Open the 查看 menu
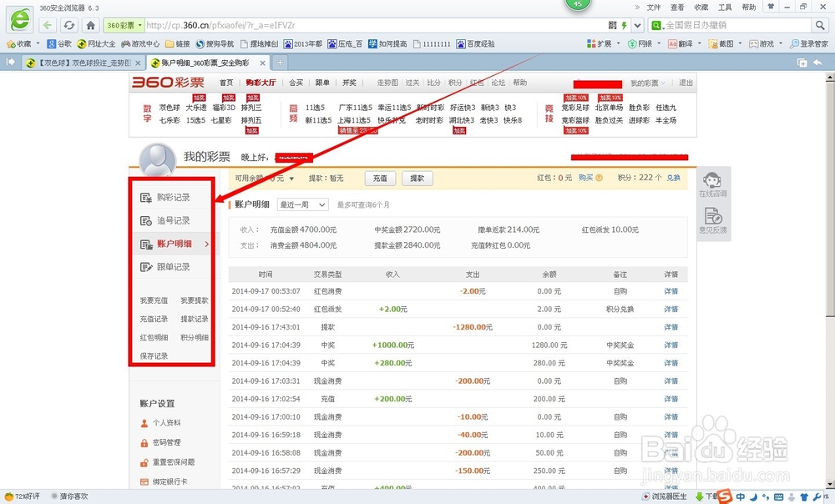The height and width of the screenshot is (504, 835). pos(677,8)
